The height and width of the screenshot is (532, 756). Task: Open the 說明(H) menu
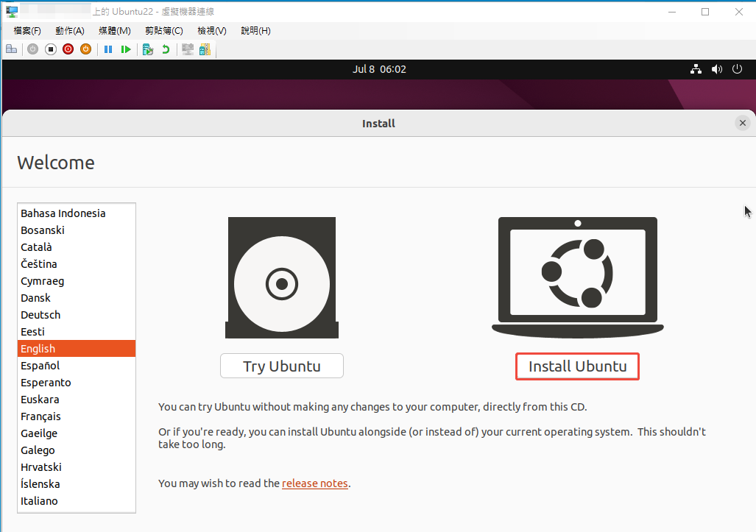click(x=255, y=31)
